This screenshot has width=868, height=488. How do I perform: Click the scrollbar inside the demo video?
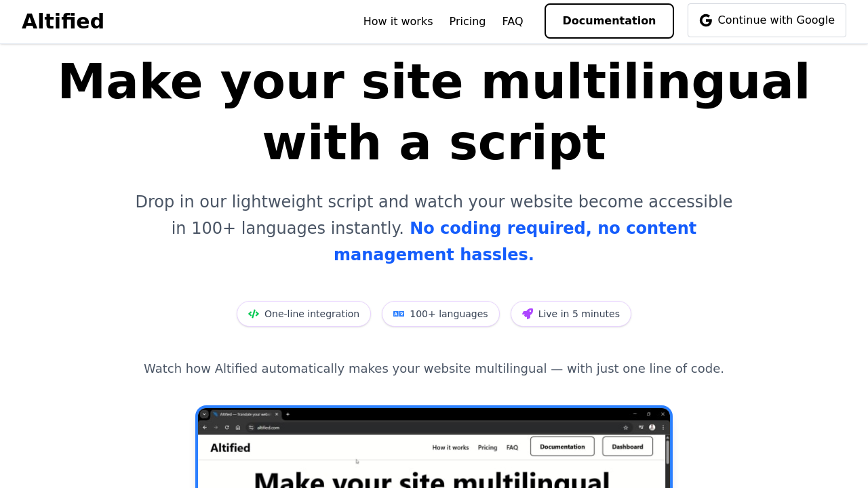click(x=667, y=452)
